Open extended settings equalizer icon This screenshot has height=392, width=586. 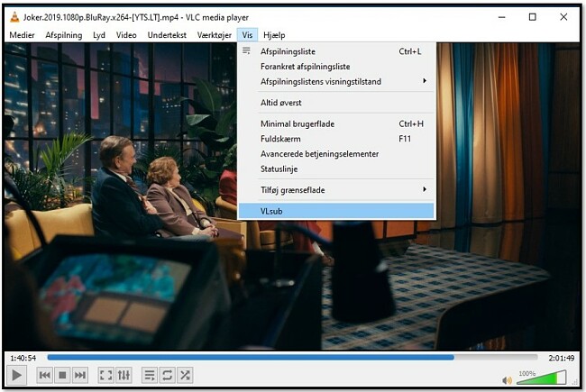pos(124,375)
